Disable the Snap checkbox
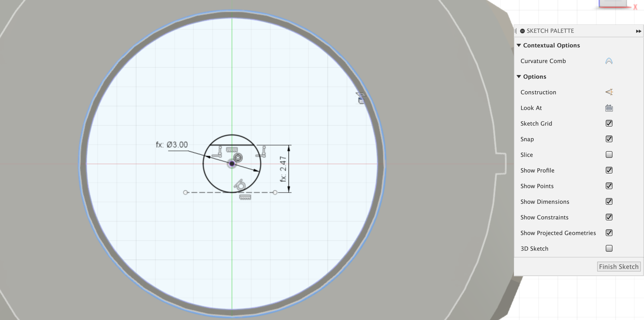644x320 pixels. (x=609, y=139)
